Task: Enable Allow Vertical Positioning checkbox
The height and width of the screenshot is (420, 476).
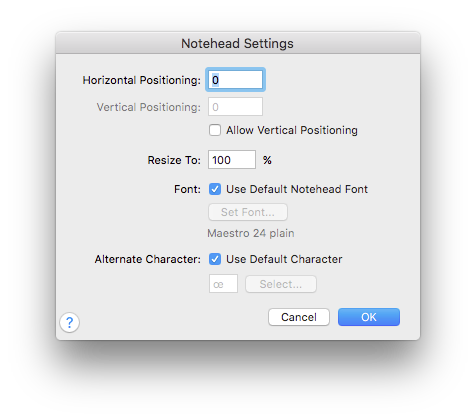Action: [215, 130]
